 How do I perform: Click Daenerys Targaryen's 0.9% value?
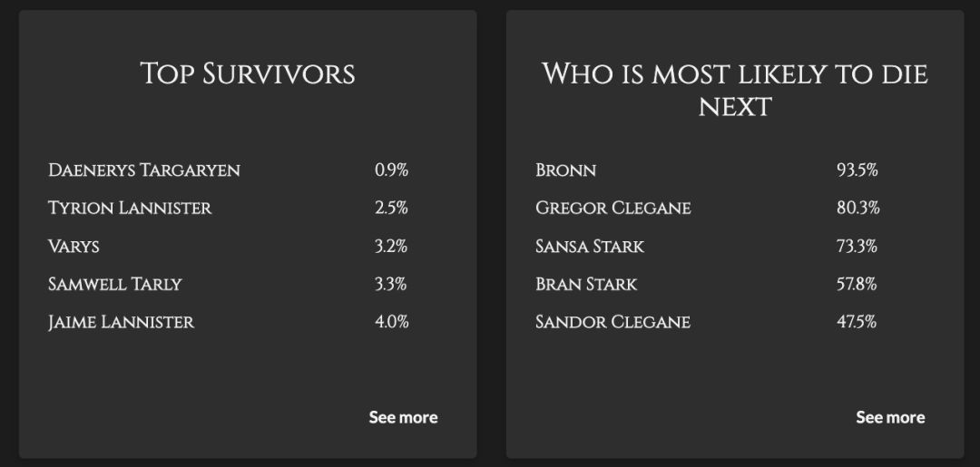(x=391, y=170)
